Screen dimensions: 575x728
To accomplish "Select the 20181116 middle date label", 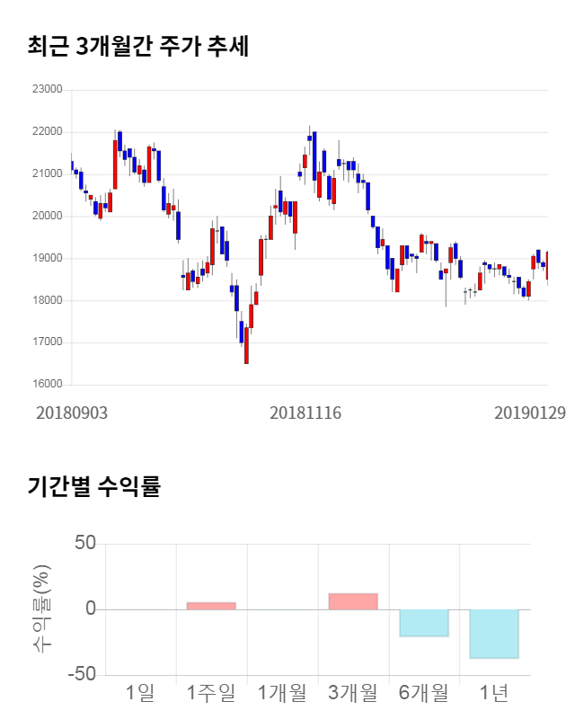I will [x=307, y=413].
